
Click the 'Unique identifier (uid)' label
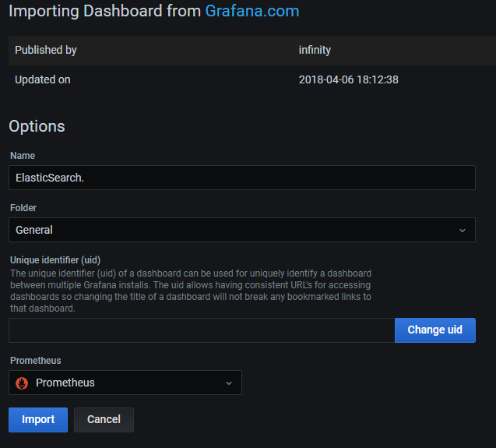[x=55, y=260]
